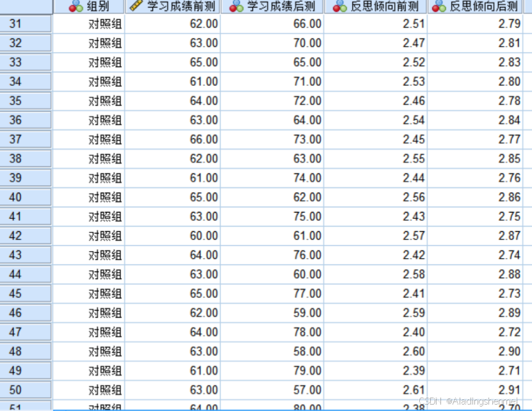
Task: Select row header 45
Action: click(x=26, y=294)
